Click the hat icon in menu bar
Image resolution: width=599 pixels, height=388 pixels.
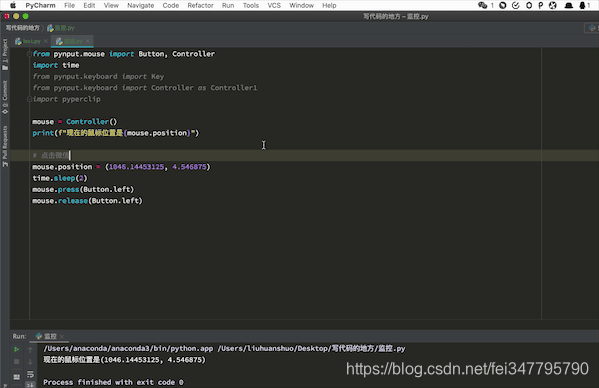(569, 5)
